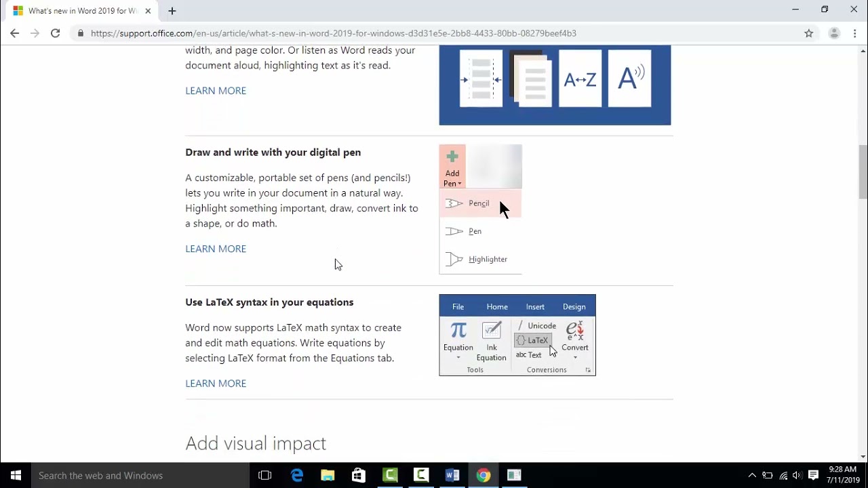Click the paragraph starting Word now supports LaTeX
Screen dimensions: 868x488
click(294, 343)
